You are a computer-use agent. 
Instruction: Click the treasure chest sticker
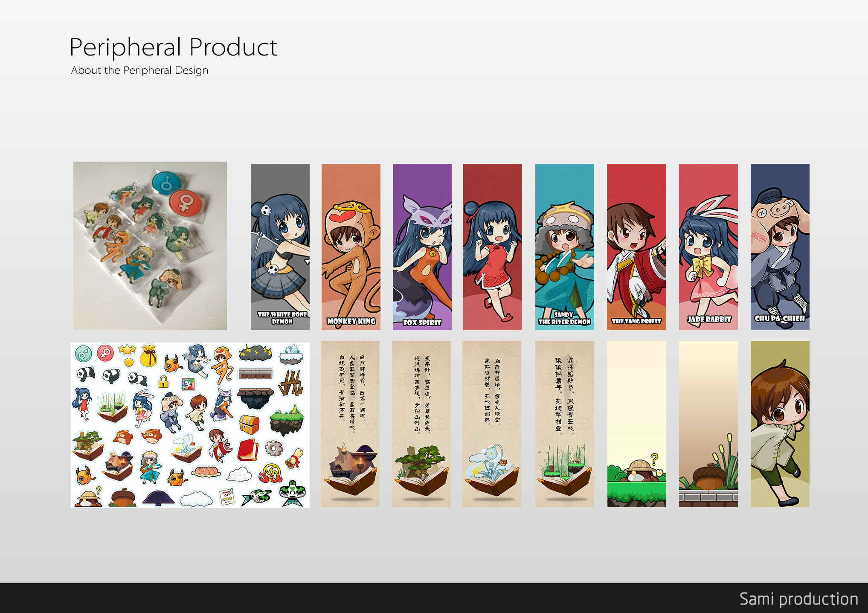[249, 424]
